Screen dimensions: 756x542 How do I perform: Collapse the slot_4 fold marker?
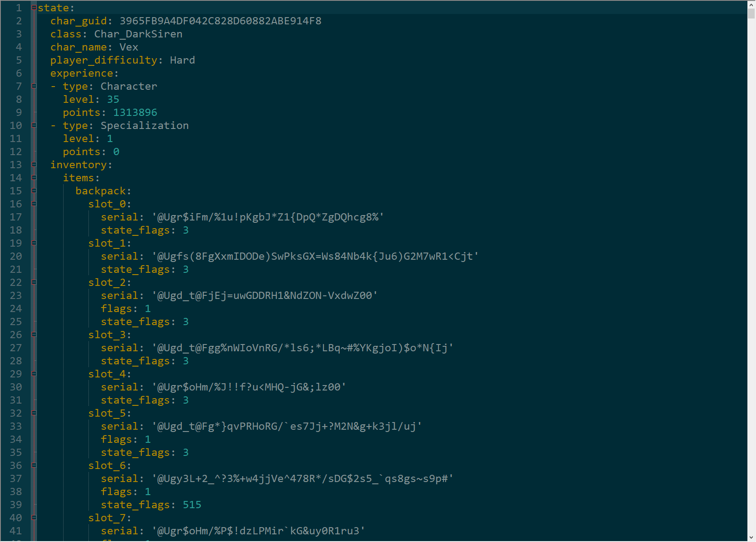34,374
